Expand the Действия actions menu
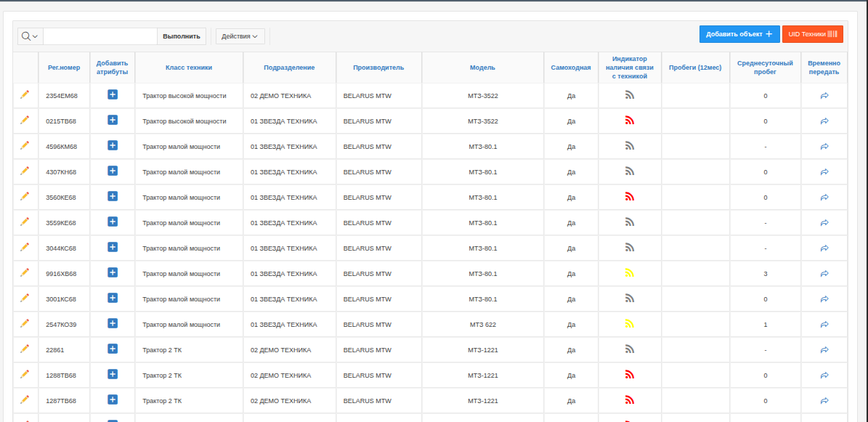This screenshot has height=422, width=868. click(240, 36)
